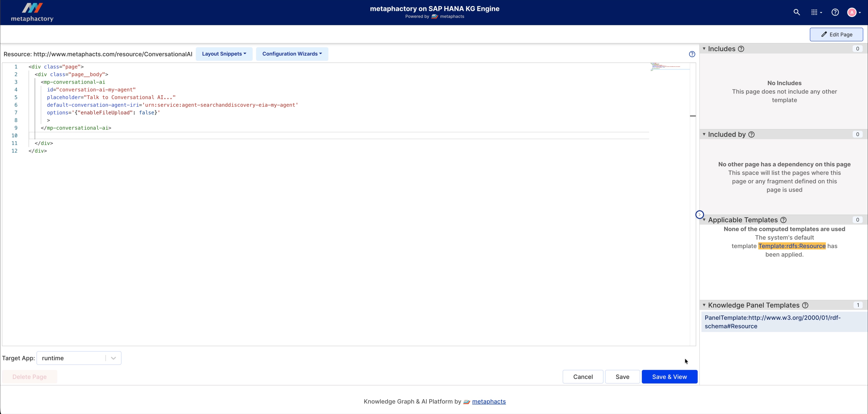Click the editor vertical scrollbar marker

click(x=693, y=116)
